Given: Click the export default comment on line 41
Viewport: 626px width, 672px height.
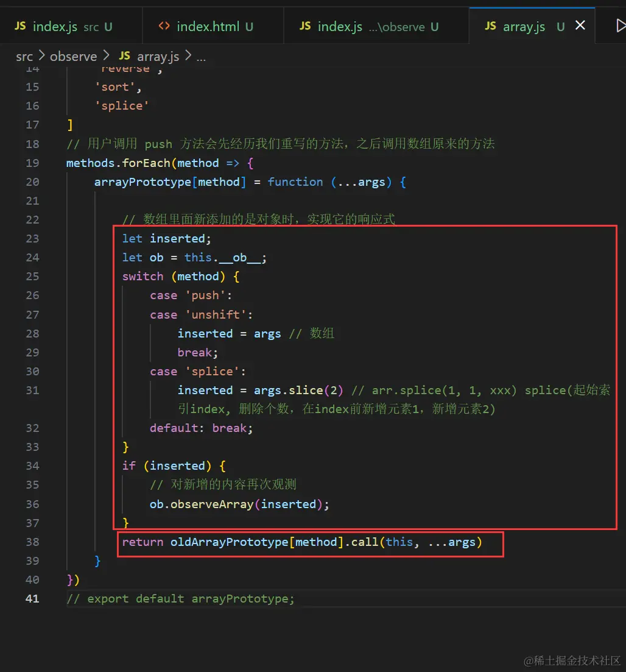Looking at the screenshot, I should pos(181,599).
